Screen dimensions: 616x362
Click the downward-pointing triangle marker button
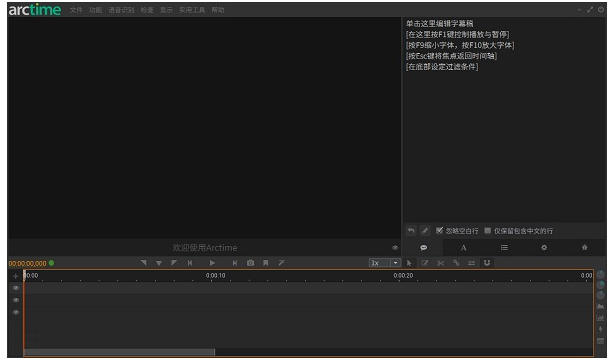point(159,263)
